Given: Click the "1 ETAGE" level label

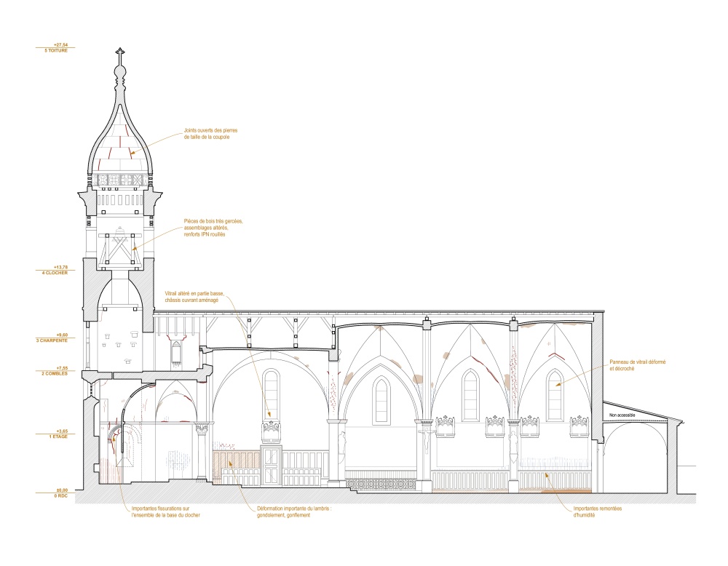Looking at the screenshot, I should click(58, 437).
